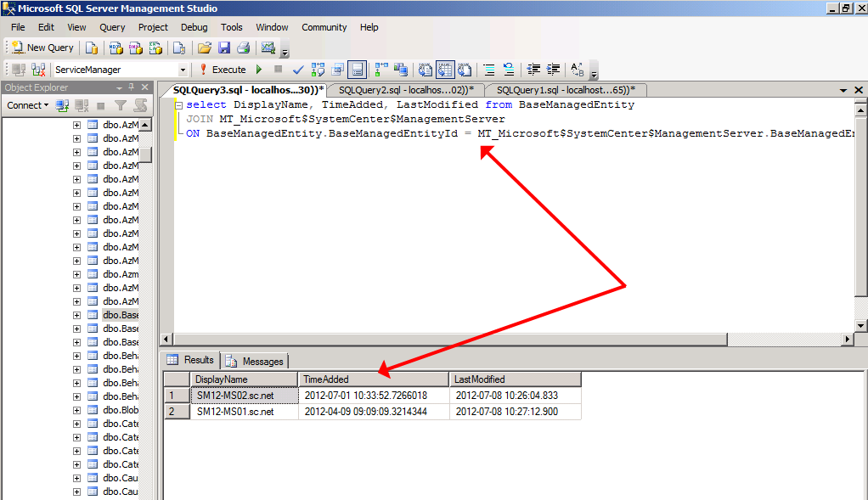Click the Print icon in the toolbar
The height and width of the screenshot is (500, 868).
(243, 48)
